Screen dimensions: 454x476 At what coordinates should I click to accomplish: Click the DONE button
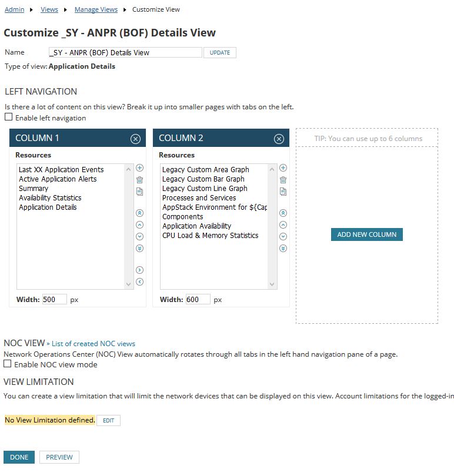(x=19, y=457)
